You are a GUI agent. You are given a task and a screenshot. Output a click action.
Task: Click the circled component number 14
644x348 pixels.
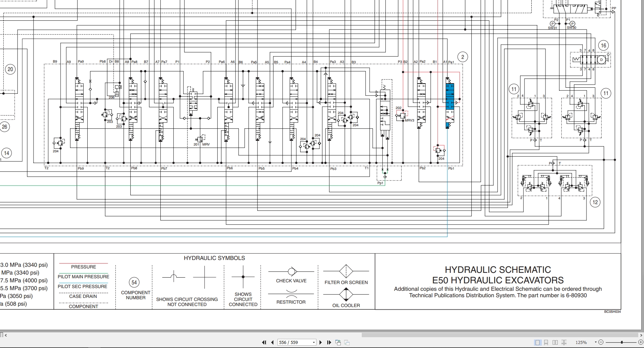(x=6, y=153)
